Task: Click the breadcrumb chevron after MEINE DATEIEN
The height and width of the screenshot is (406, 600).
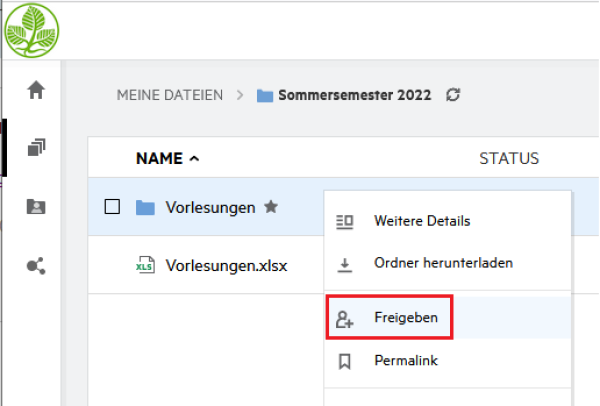Action: 240,95
